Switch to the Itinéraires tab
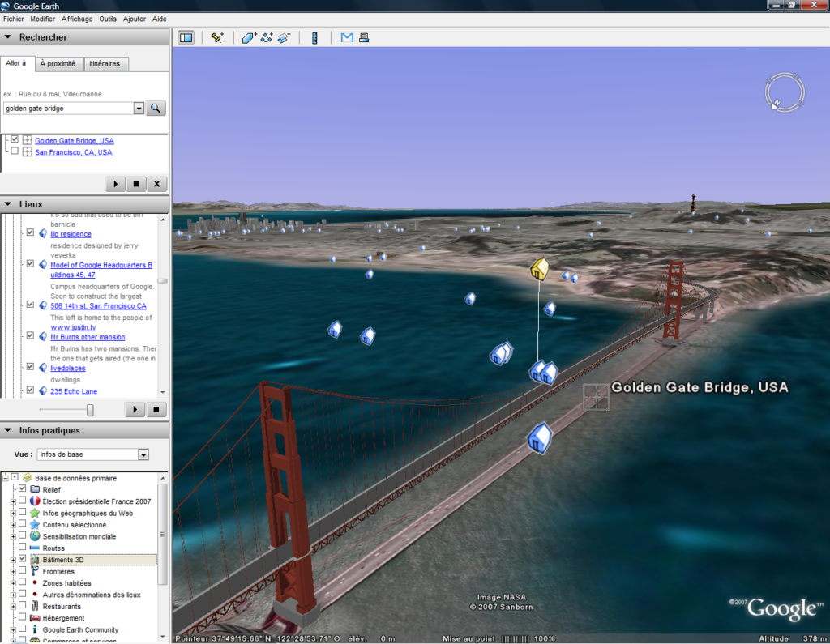This screenshot has width=830, height=644. 105,63
